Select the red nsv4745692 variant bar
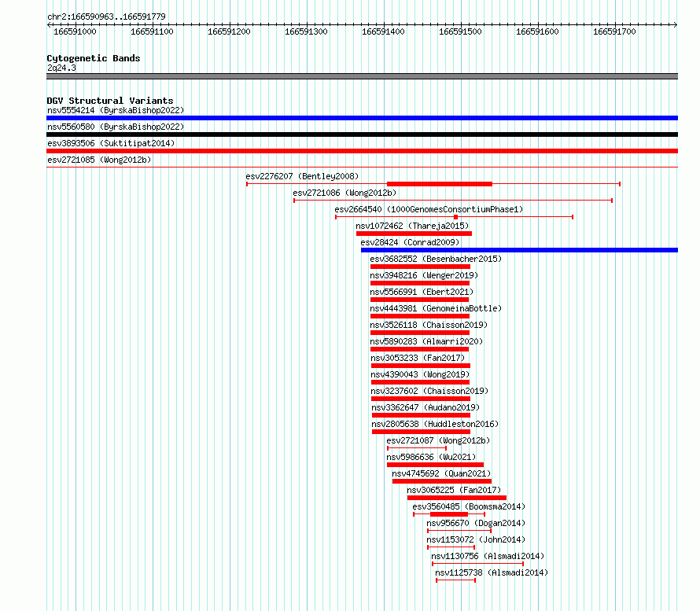The height and width of the screenshot is (611, 700). click(442, 481)
